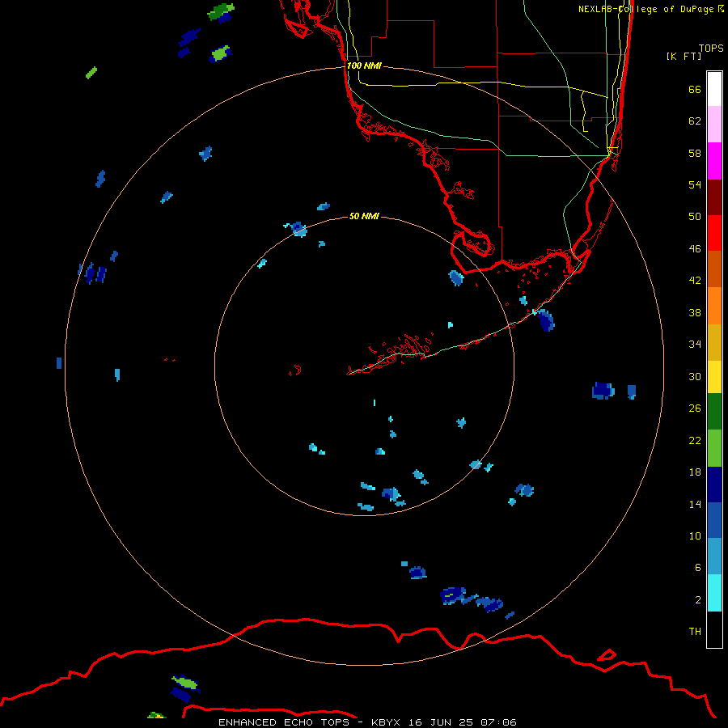Viewport: 728px width, 728px height.
Task: Click the legend value "14"
Action: click(695, 504)
